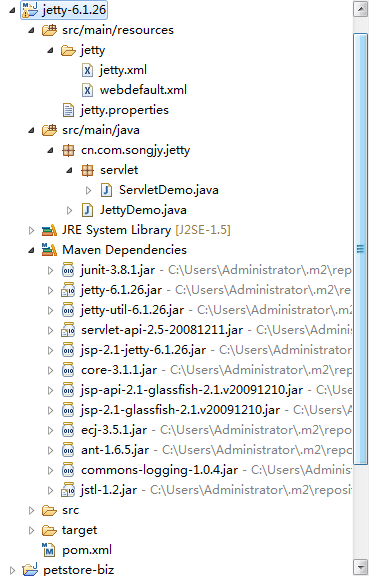Click the Maven Dependencies library icon
The height and width of the screenshot is (576, 369).
click(x=49, y=250)
